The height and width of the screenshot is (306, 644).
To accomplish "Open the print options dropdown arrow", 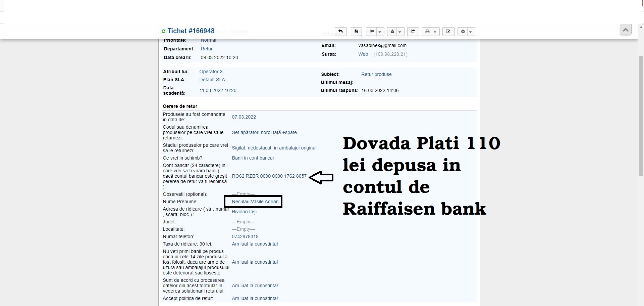I will pos(435,32).
